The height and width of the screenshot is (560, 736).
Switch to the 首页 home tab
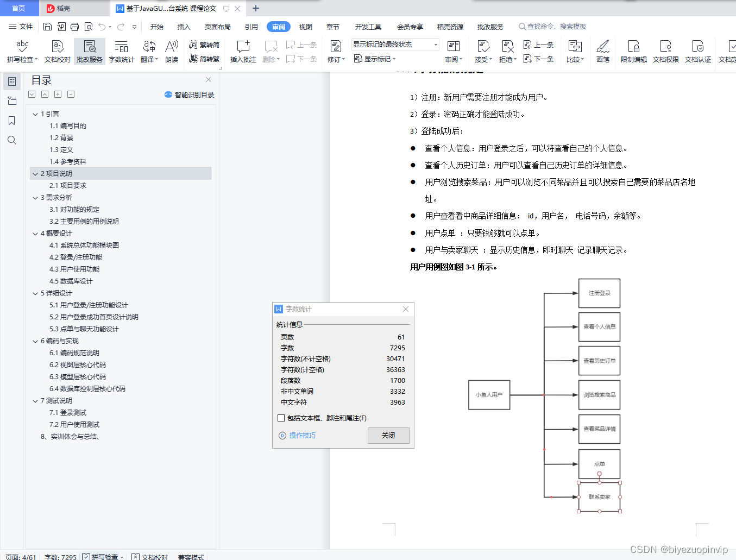click(18, 8)
